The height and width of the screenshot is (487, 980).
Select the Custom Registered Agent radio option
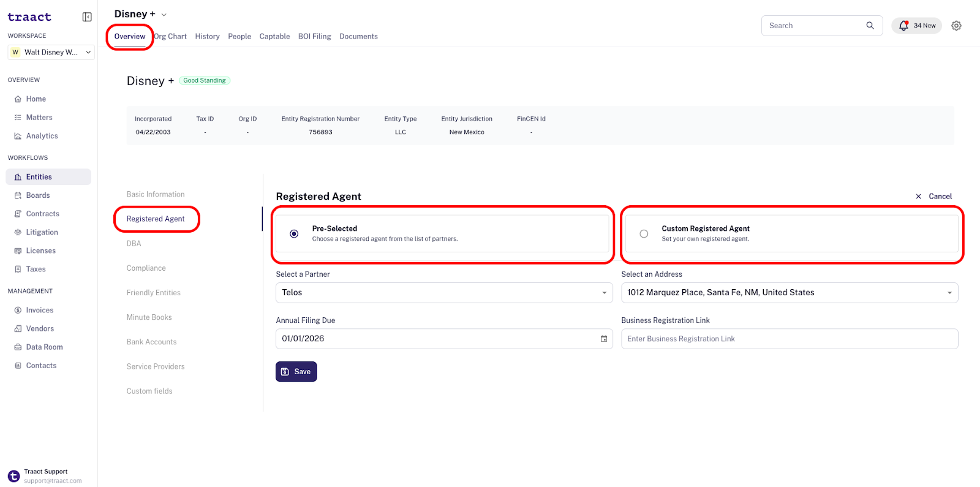click(644, 233)
